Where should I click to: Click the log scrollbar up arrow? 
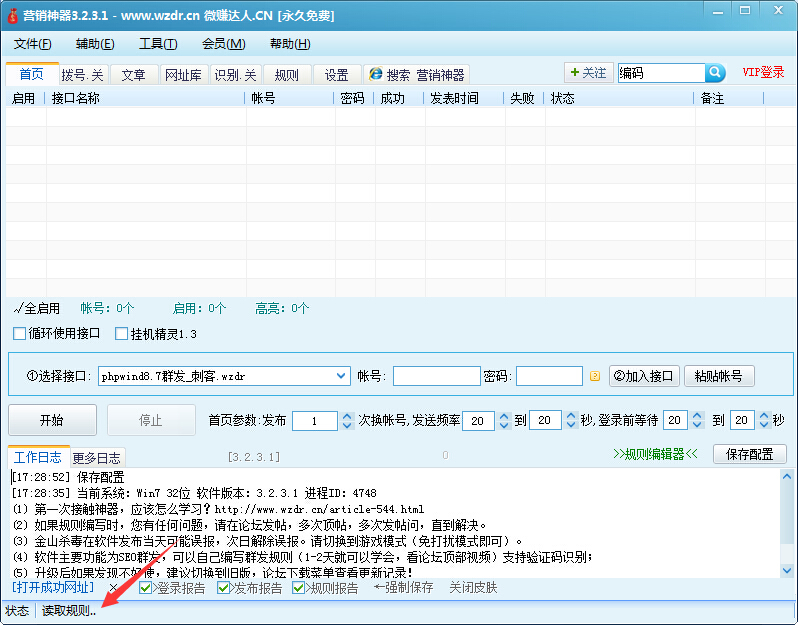pos(787,476)
